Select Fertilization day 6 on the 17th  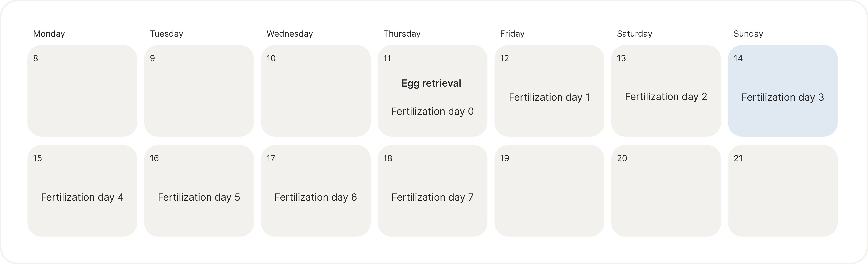pyautogui.click(x=316, y=190)
